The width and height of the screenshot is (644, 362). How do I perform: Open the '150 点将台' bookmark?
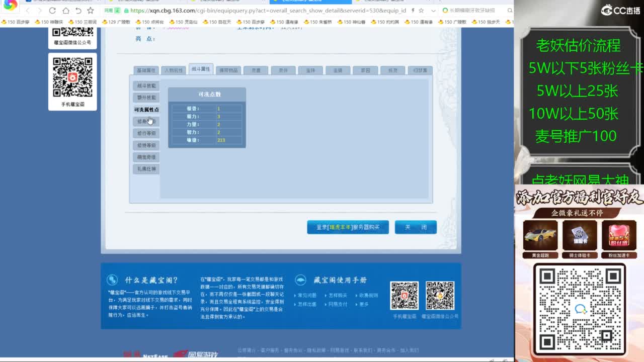point(150,22)
